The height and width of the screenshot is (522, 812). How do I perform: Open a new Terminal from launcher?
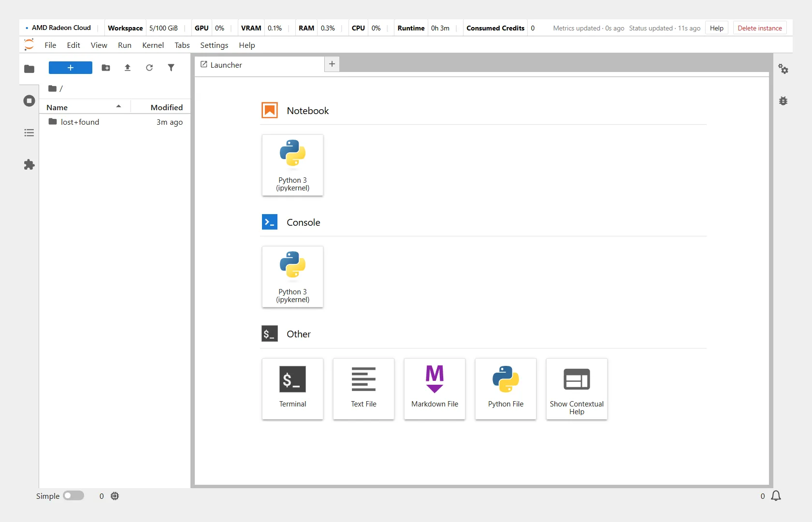click(292, 389)
